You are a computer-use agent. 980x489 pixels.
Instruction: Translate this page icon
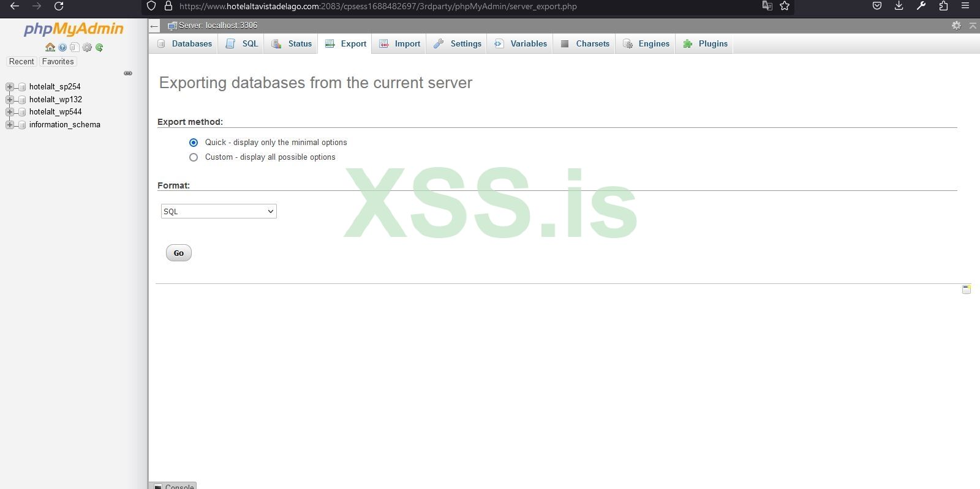[x=767, y=6]
